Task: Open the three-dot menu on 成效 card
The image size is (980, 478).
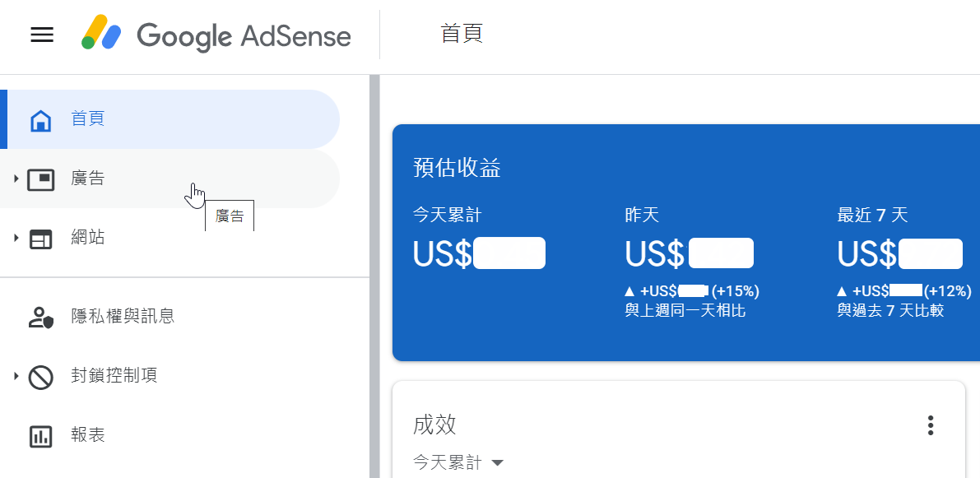Action: click(931, 425)
